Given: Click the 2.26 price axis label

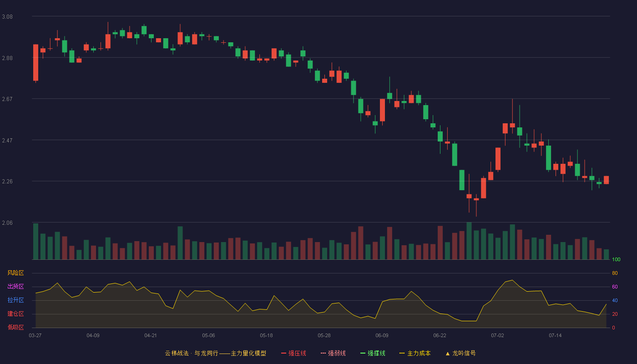Looking at the screenshot, I should 7,182.
